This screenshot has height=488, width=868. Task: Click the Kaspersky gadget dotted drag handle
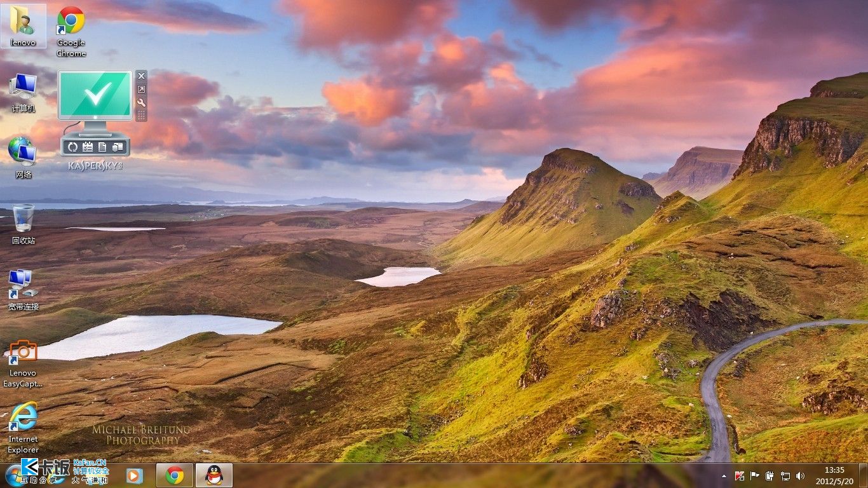141,115
